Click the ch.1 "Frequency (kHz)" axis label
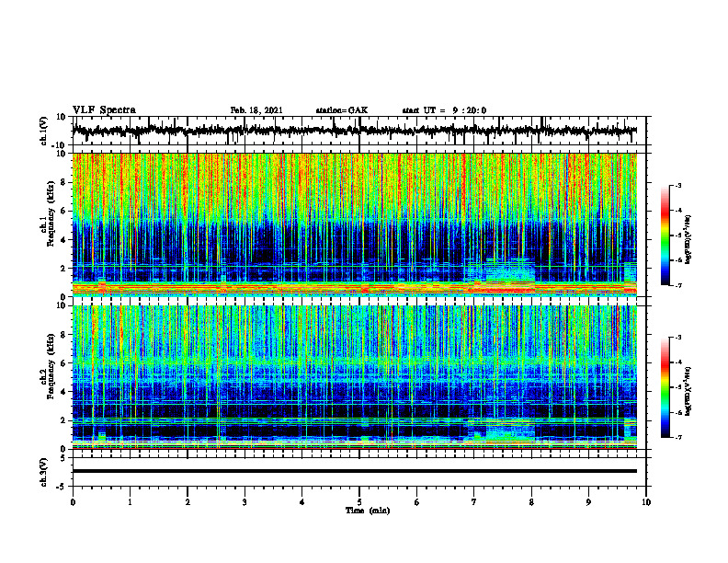Viewport: 728px width, 563px height. click(x=51, y=213)
